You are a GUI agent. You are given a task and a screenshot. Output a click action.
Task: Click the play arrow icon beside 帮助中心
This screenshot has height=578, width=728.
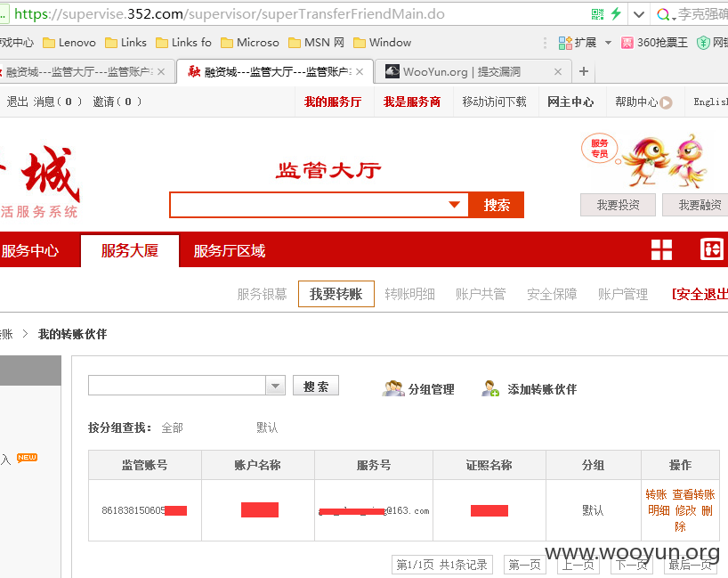pyautogui.click(x=666, y=102)
